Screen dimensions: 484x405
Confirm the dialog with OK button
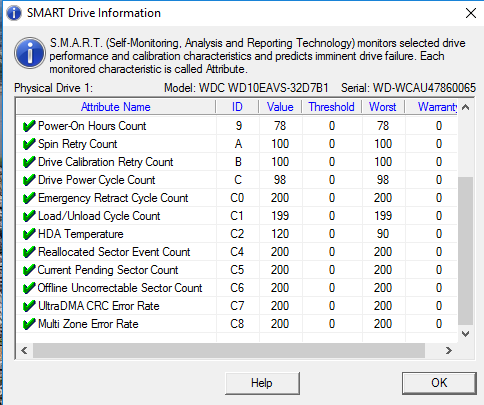pos(439,383)
